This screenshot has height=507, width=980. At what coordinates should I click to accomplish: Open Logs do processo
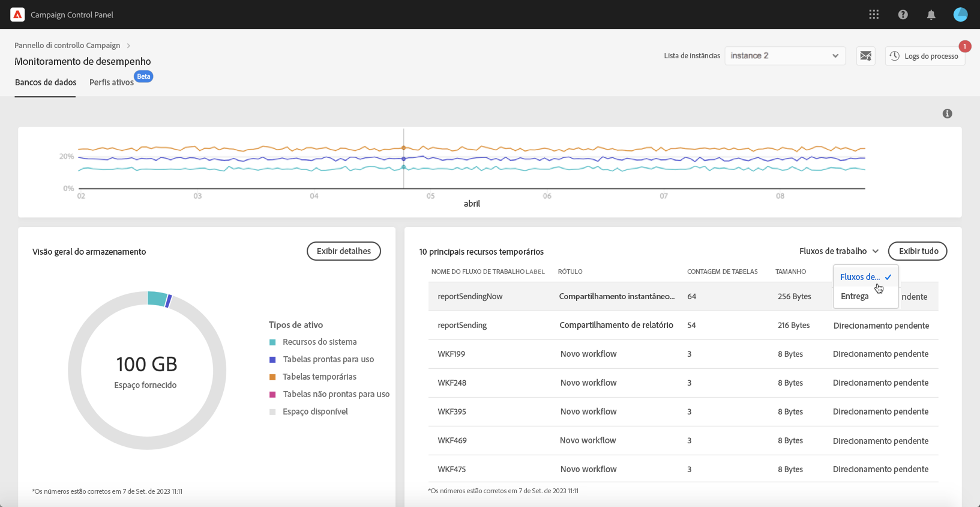pyautogui.click(x=925, y=56)
